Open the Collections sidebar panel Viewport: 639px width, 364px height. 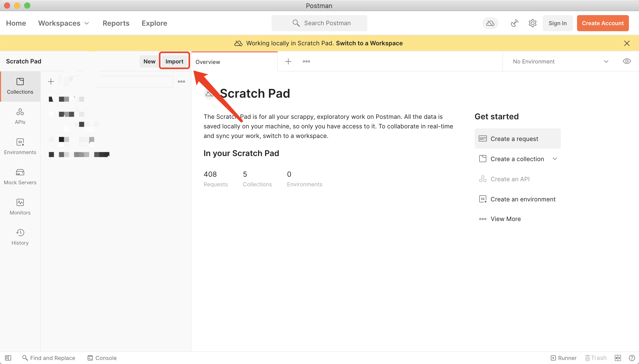click(x=20, y=86)
